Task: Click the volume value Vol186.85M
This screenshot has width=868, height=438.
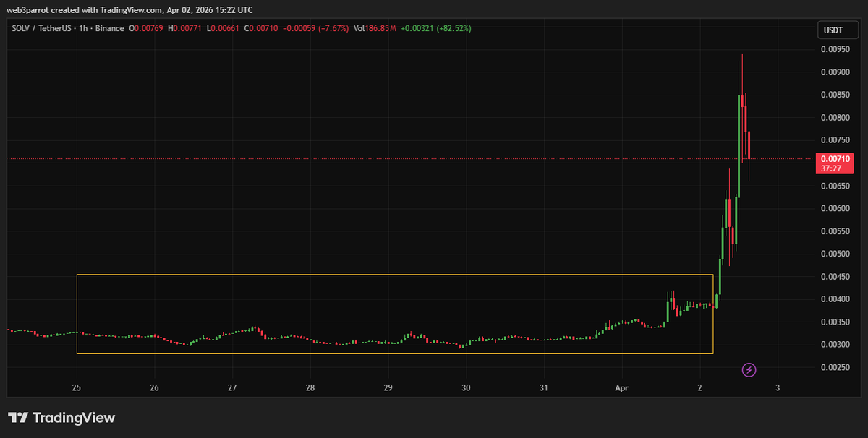Action: (375, 28)
